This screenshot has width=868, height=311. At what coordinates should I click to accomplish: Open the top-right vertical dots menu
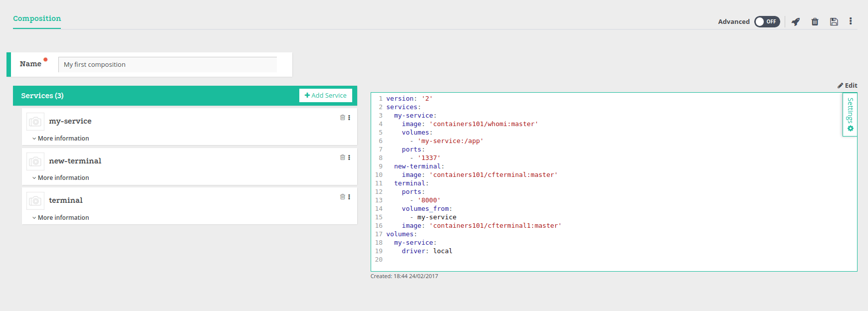[851, 21]
